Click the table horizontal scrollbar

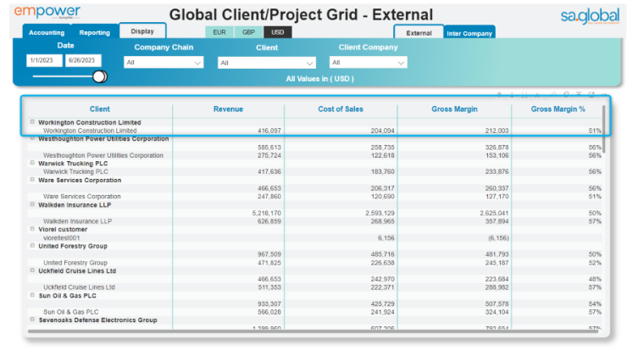pos(313,331)
